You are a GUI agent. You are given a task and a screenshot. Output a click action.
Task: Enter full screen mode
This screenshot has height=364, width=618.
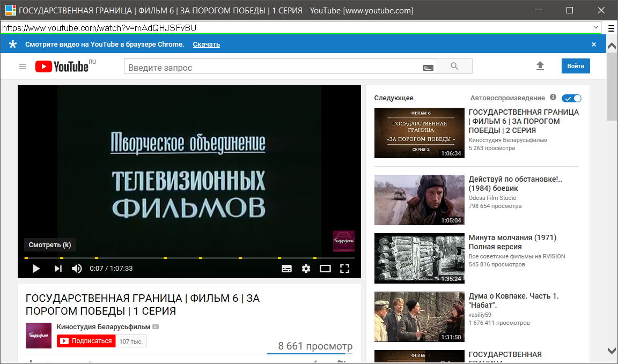[344, 269]
